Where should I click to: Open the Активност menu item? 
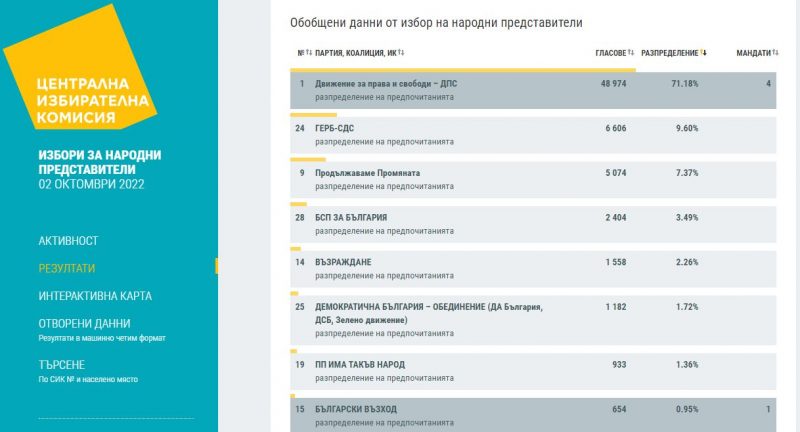click(68, 241)
